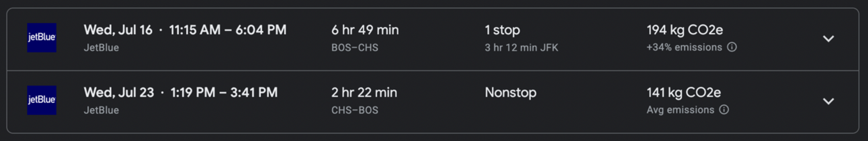Click the 3 hr 12 min JFK layover text
This screenshot has height=141, width=868.
[x=521, y=47]
